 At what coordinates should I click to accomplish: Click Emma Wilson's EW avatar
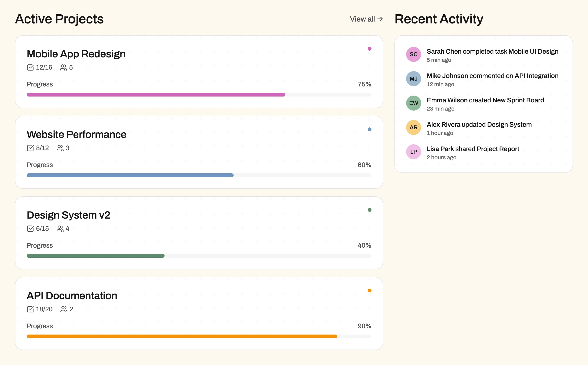[413, 103]
